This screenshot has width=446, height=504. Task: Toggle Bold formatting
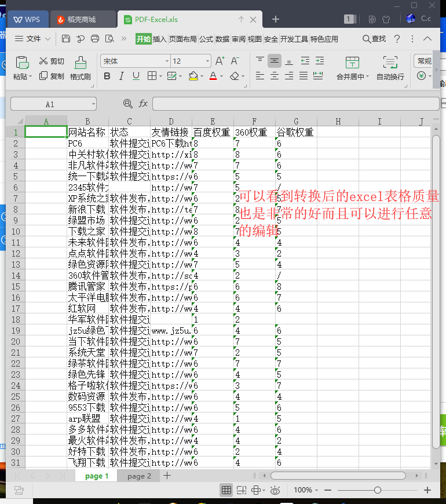click(107, 76)
